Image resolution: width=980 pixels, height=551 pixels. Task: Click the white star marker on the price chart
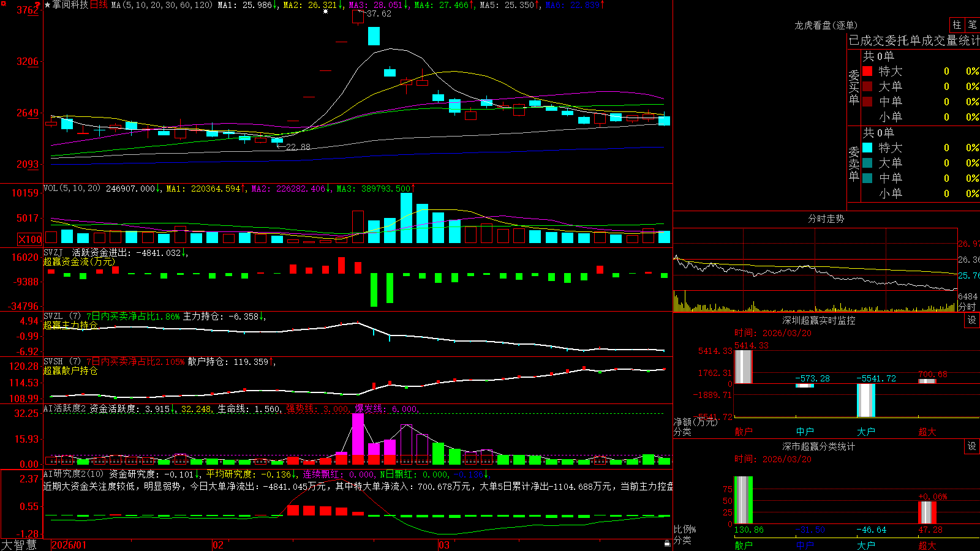tap(325, 11)
